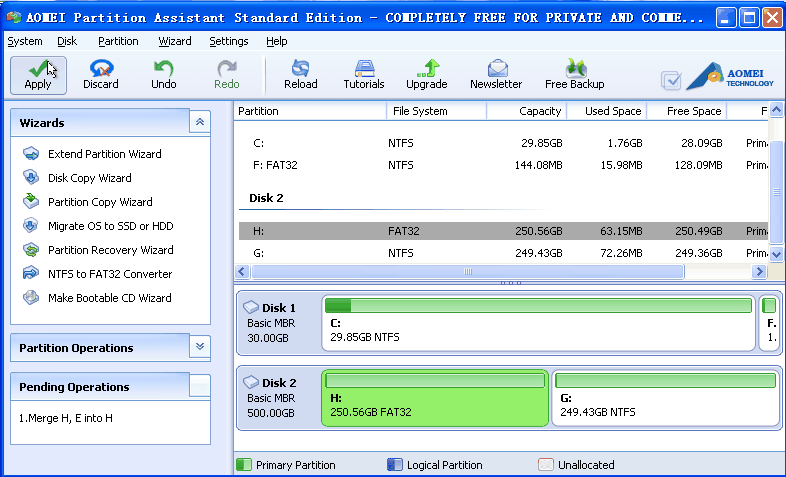Sort by Free Space column header
The width and height of the screenshot is (786, 477).
(687, 111)
